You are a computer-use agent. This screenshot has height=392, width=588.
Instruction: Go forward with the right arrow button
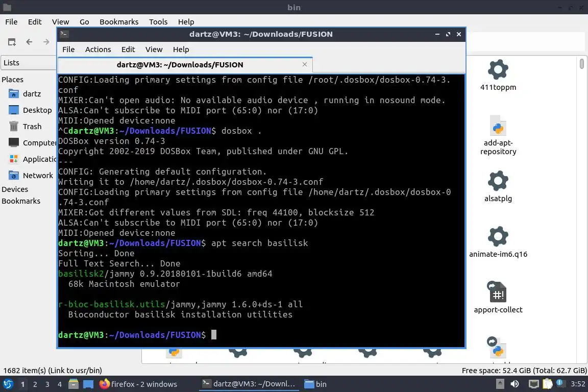coord(46,42)
